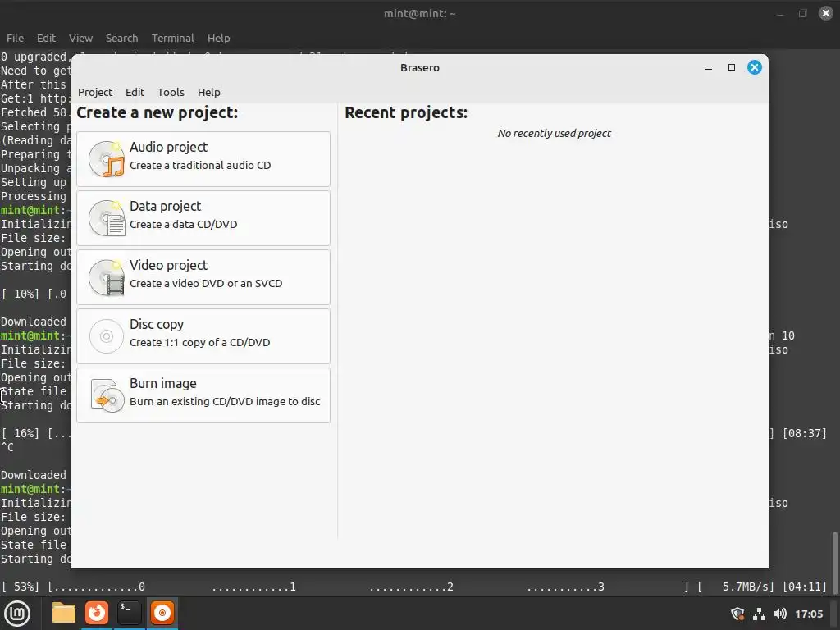This screenshot has width=840, height=630.
Task: Open Brasero's Tools menu
Action: (x=171, y=92)
